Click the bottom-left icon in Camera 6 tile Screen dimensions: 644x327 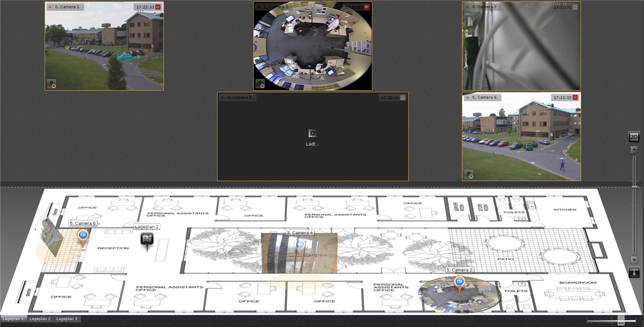468,174
